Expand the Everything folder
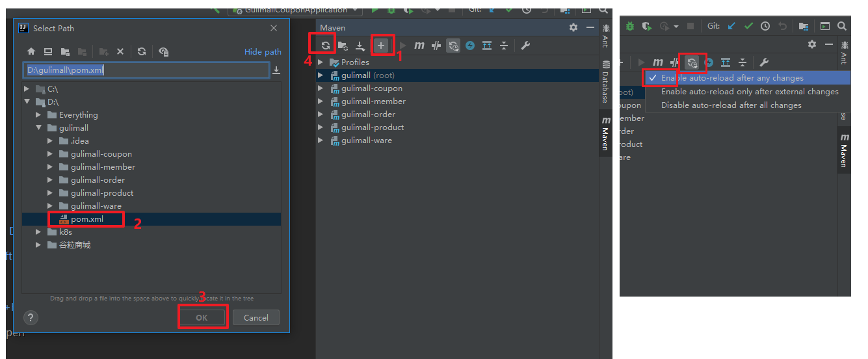 (x=38, y=114)
